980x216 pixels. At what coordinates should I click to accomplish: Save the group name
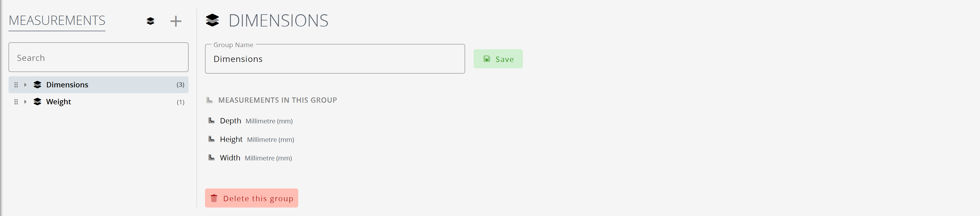(x=498, y=59)
